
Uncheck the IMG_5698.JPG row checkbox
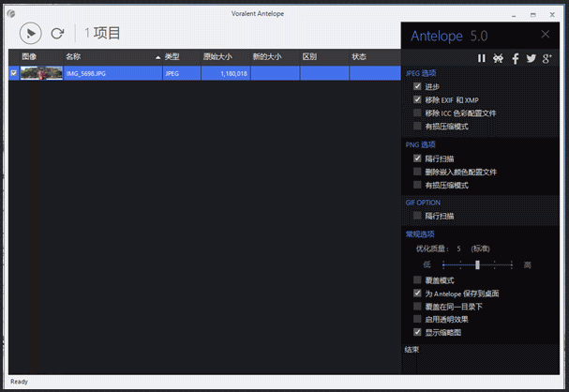point(14,73)
